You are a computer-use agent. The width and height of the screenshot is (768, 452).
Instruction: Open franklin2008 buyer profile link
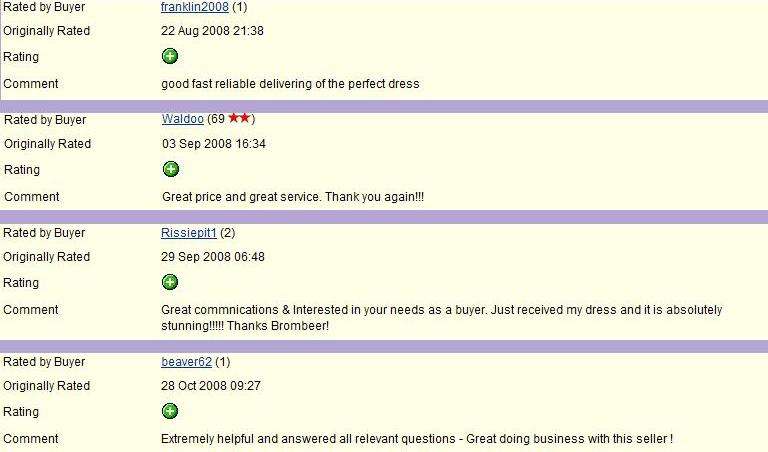point(194,7)
